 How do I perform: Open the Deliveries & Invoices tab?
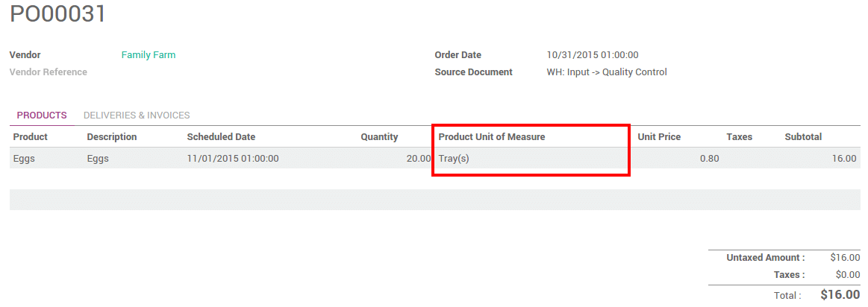tap(137, 115)
